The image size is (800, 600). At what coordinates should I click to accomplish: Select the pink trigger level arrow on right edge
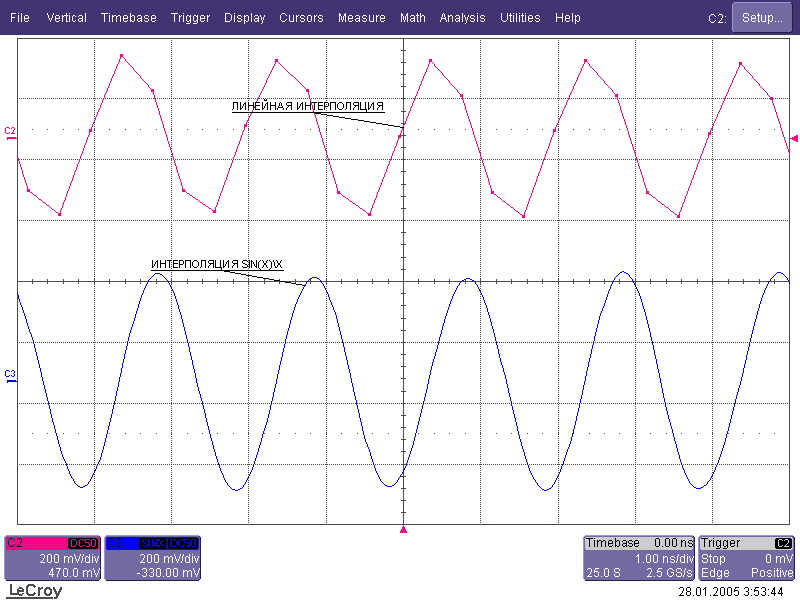click(x=794, y=138)
